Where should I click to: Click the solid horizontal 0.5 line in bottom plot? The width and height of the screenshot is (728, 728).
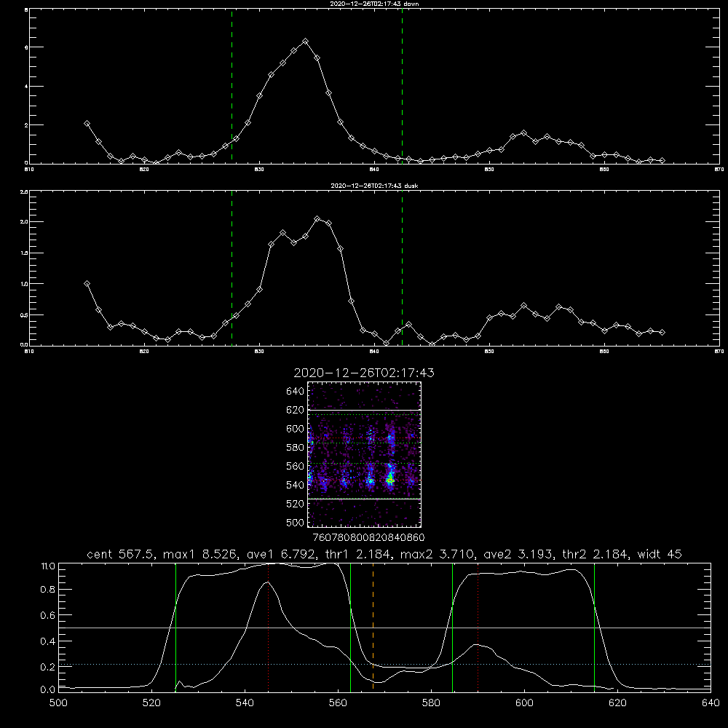[384, 628]
